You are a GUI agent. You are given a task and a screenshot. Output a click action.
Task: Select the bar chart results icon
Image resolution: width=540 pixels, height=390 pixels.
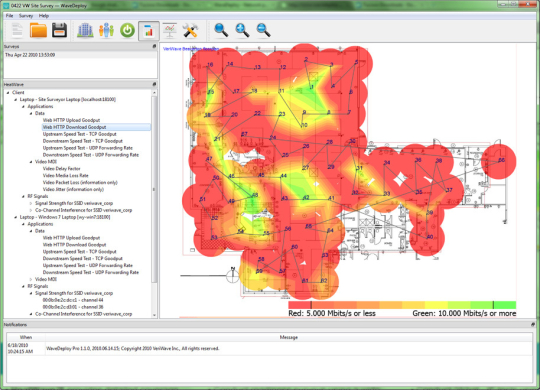149,31
